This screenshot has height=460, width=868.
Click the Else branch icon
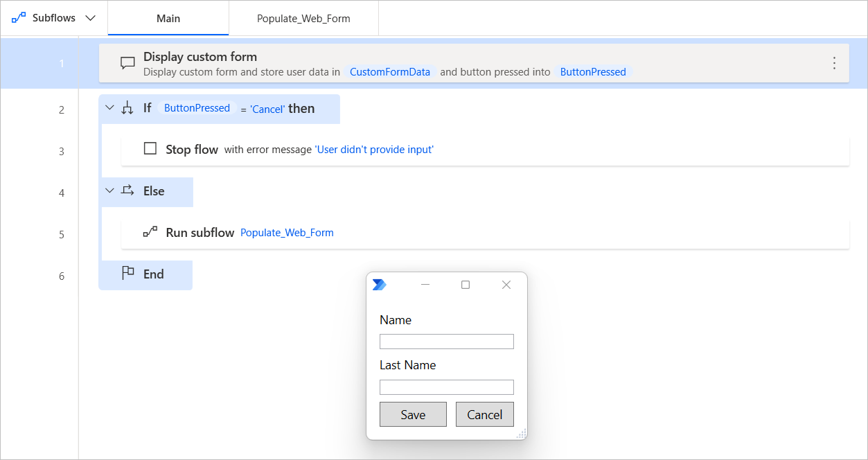point(128,192)
